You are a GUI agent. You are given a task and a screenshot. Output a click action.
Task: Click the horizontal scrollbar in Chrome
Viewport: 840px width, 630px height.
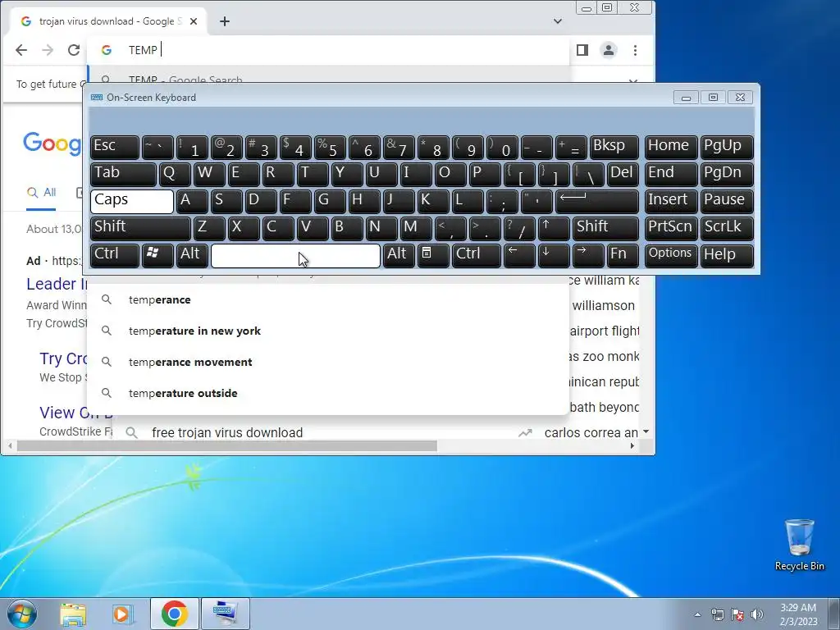[227, 445]
